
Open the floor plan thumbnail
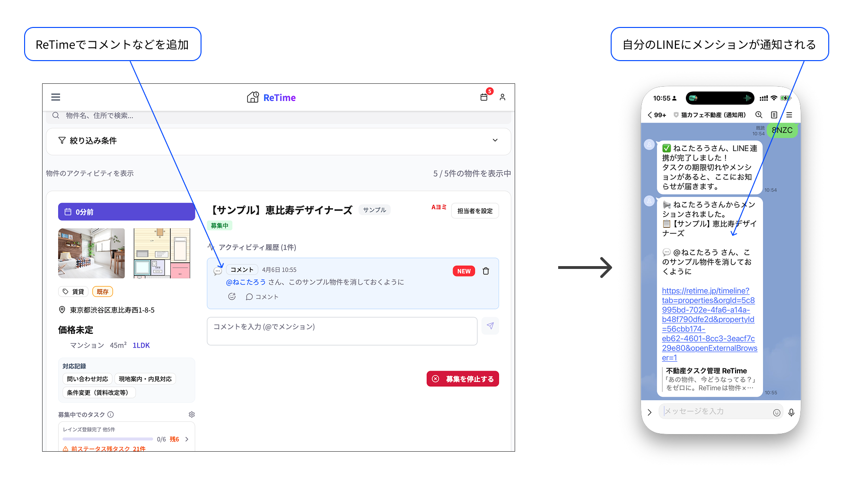coord(162,253)
